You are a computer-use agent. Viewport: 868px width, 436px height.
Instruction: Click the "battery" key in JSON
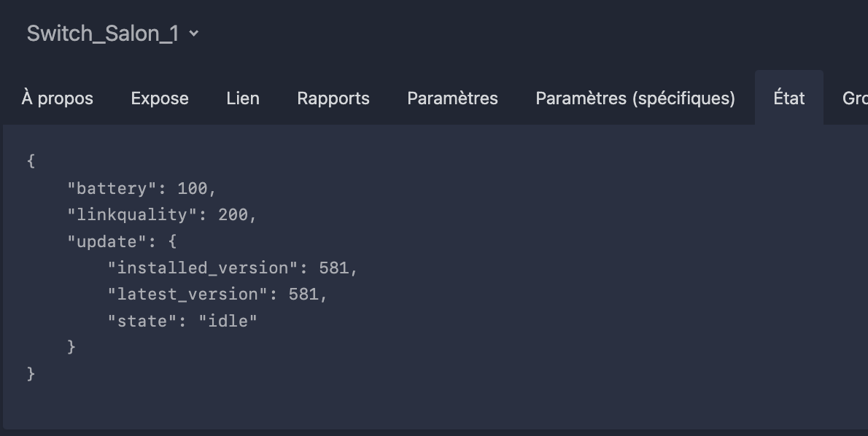[x=112, y=188]
